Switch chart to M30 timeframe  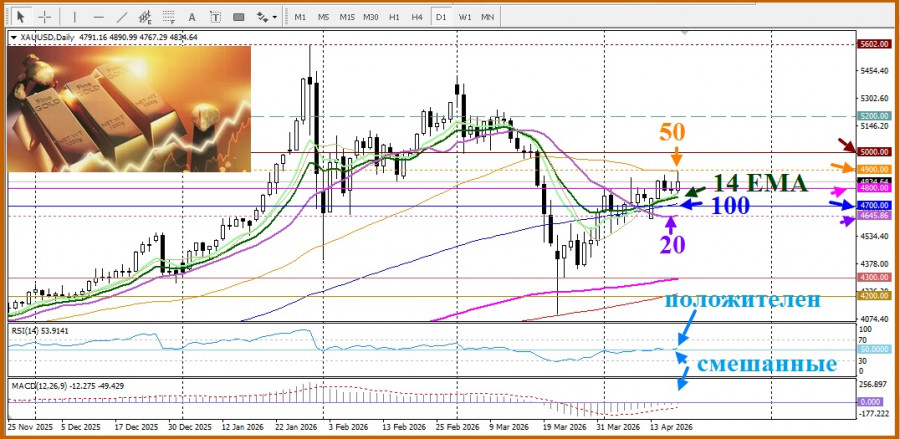tap(370, 17)
